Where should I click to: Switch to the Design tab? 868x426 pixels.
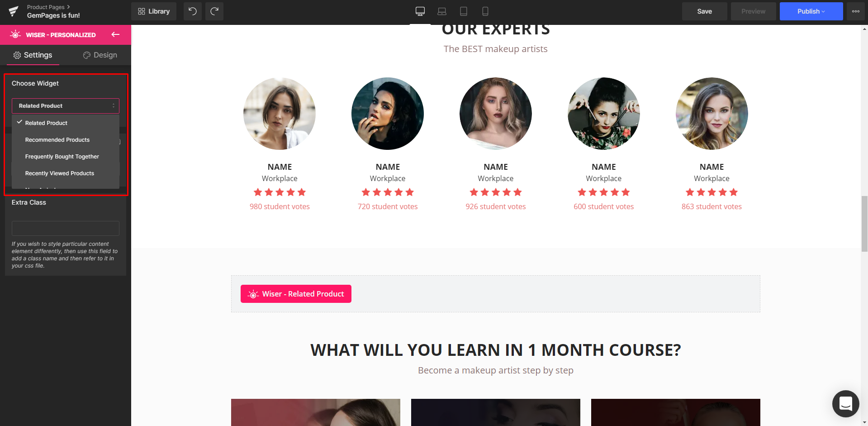click(x=100, y=55)
